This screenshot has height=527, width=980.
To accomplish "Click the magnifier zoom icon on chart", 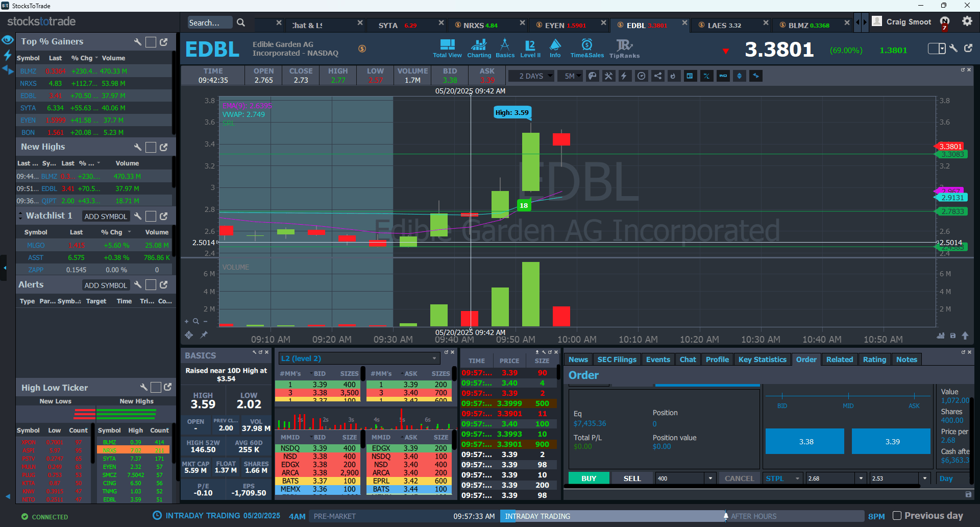I will tap(195, 321).
